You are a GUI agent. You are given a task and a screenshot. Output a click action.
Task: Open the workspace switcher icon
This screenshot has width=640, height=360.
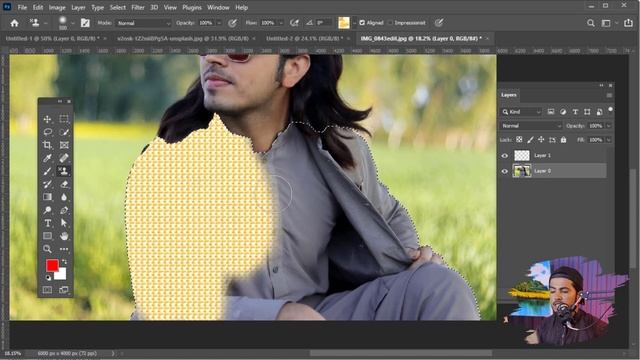tap(606, 23)
